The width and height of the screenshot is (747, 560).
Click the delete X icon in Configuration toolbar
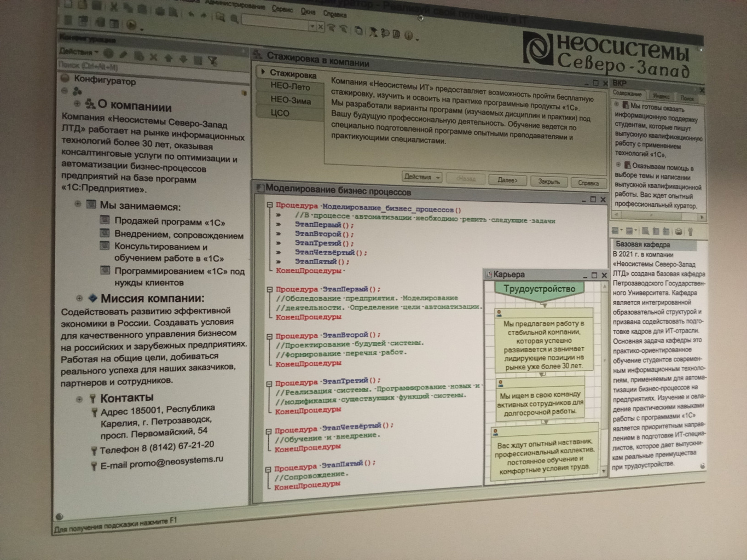click(x=153, y=57)
